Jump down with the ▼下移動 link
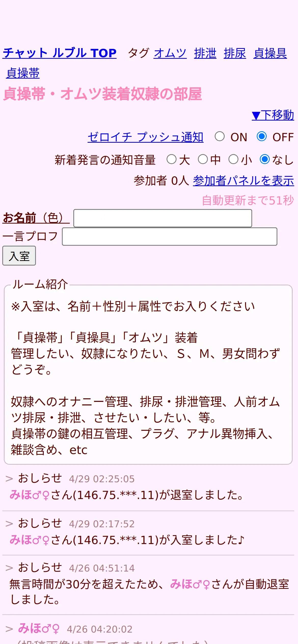 pos(273,115)
